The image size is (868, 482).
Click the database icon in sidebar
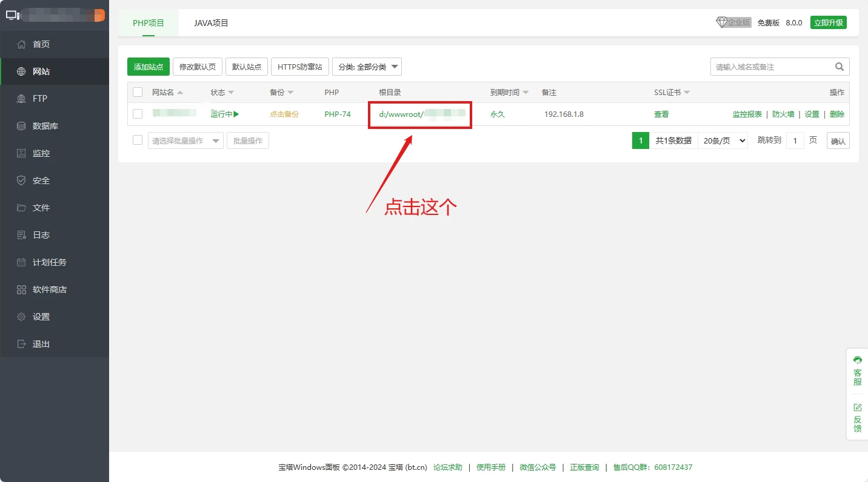[22, 126]
